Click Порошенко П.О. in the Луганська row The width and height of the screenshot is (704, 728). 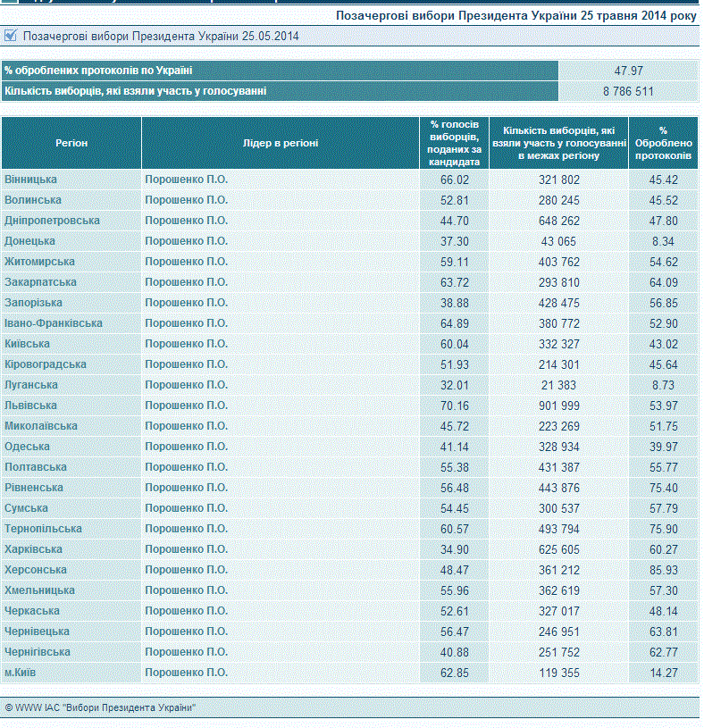click(187, 385)
